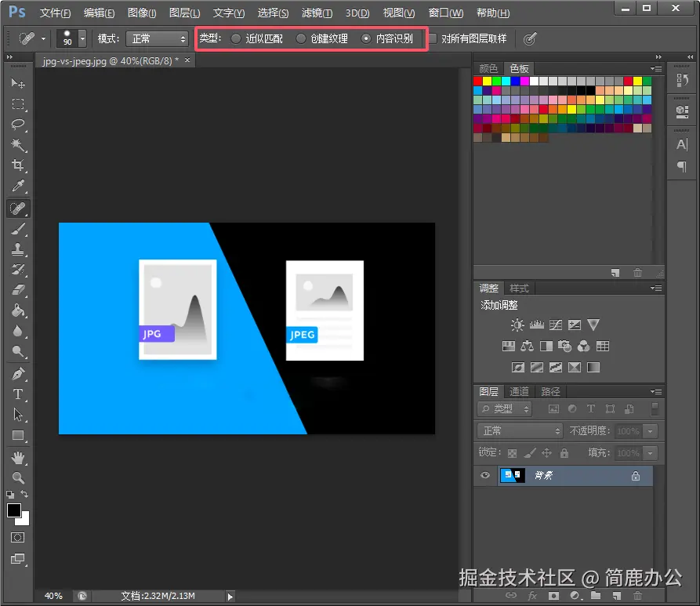This screenshot has width=700, height=606.
Task: Select the Zoom tool in toolbar
Action: [x=17, y=477]
